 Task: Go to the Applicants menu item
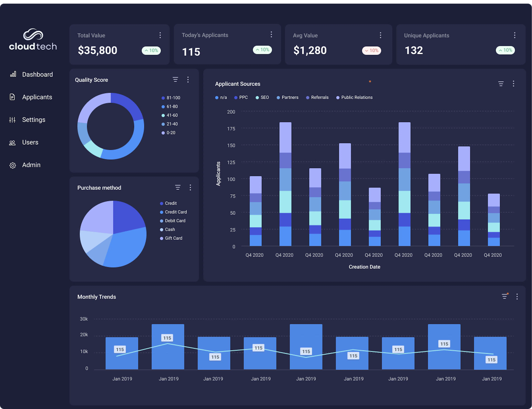(x=37, y=97)
